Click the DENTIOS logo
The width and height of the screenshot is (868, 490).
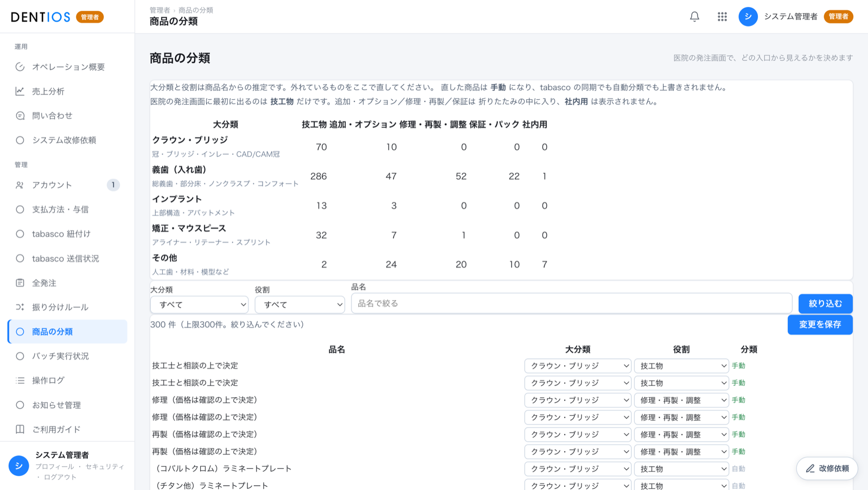tap(41, 17)
